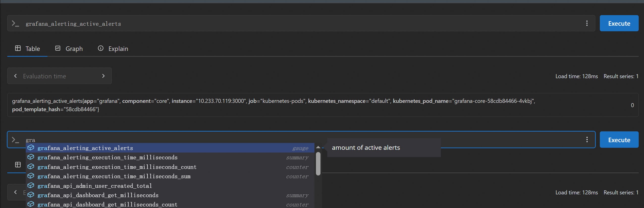Click cube icon beside execution_time_milliseconds_count
Screen dimensions: 644x208
coord(31,166)
